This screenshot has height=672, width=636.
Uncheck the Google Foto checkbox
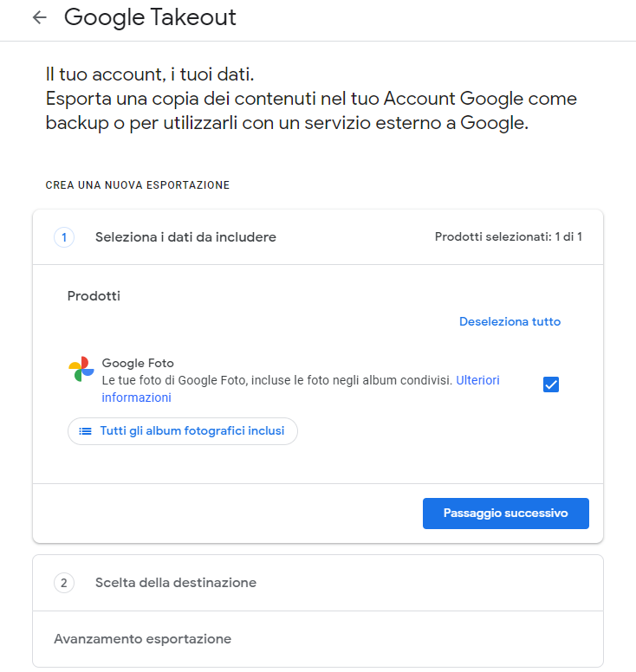click(x=551, y=384)
